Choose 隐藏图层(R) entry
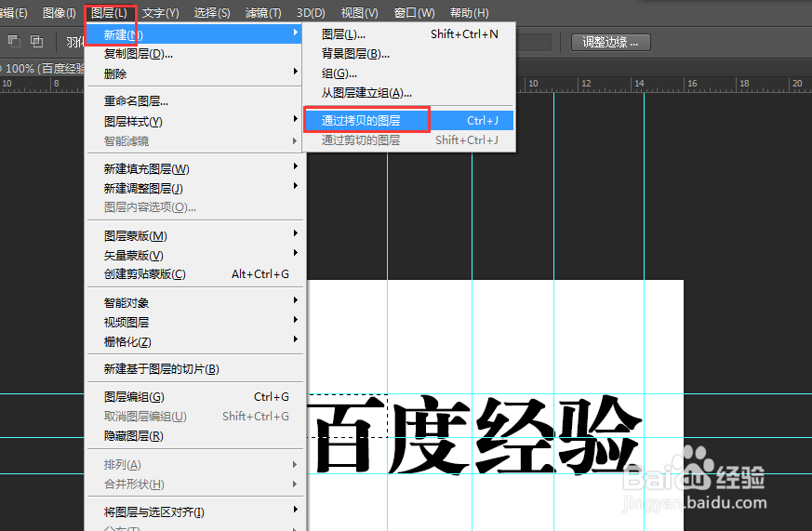Image resolution: width=812 pixels, height=531 pixels. (194, 436)
